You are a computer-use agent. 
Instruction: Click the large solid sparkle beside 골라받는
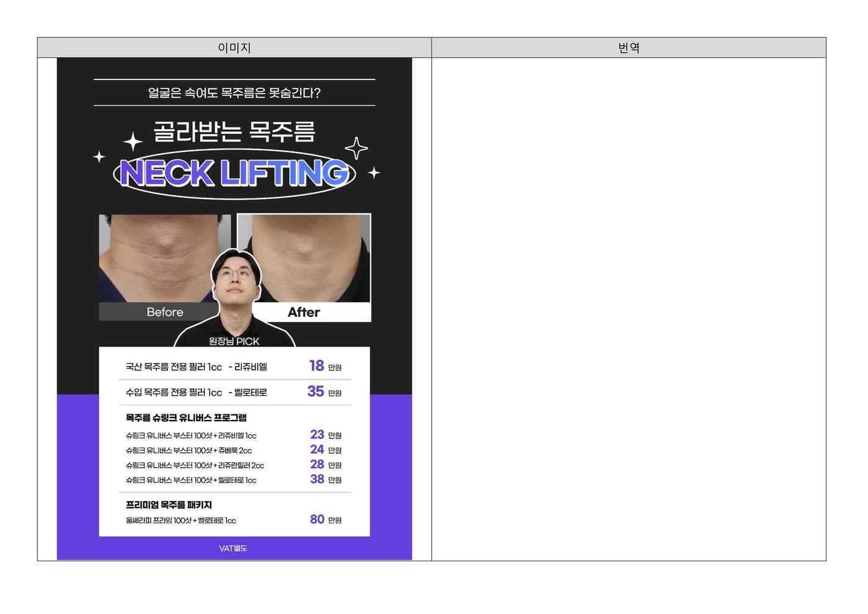(x=133, y=142)
